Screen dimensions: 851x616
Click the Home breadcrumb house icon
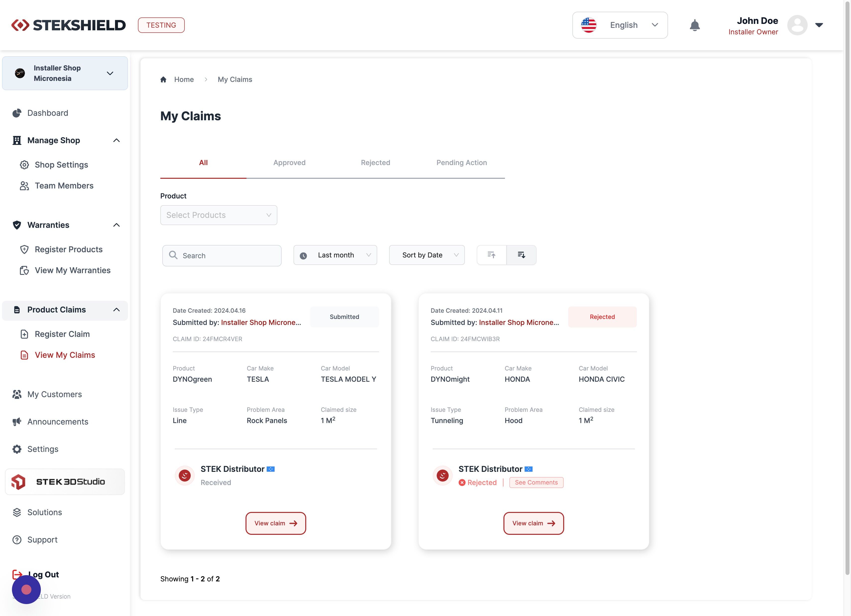click(163, 79)
